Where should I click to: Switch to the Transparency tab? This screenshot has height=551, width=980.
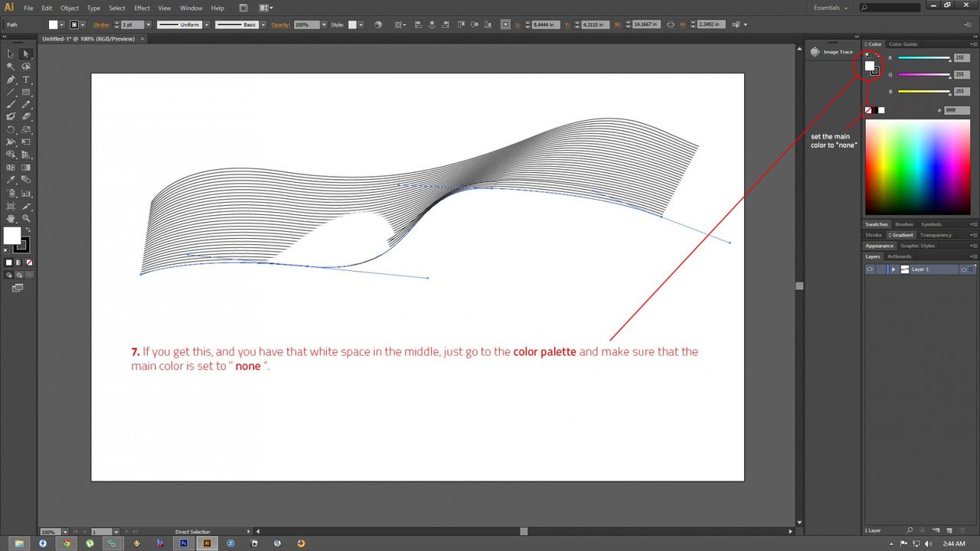[x=936, y=235]
